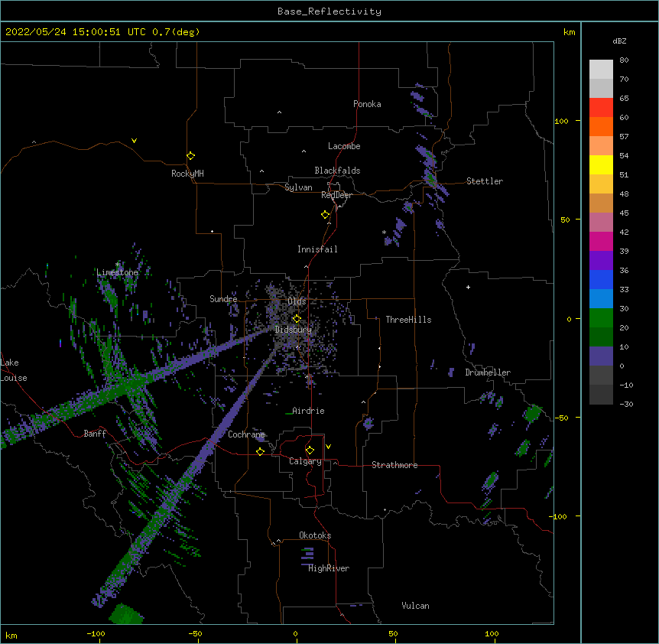The width and height of the screenshot is (659, 644).
Task: Click the Airdrie city label
Action: 309,411
